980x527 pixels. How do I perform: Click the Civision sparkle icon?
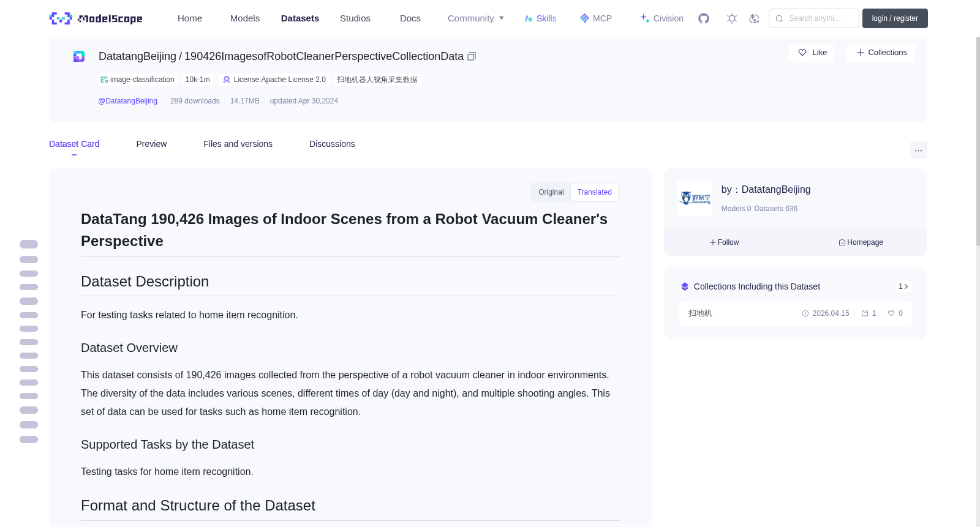tap(645, 18)
